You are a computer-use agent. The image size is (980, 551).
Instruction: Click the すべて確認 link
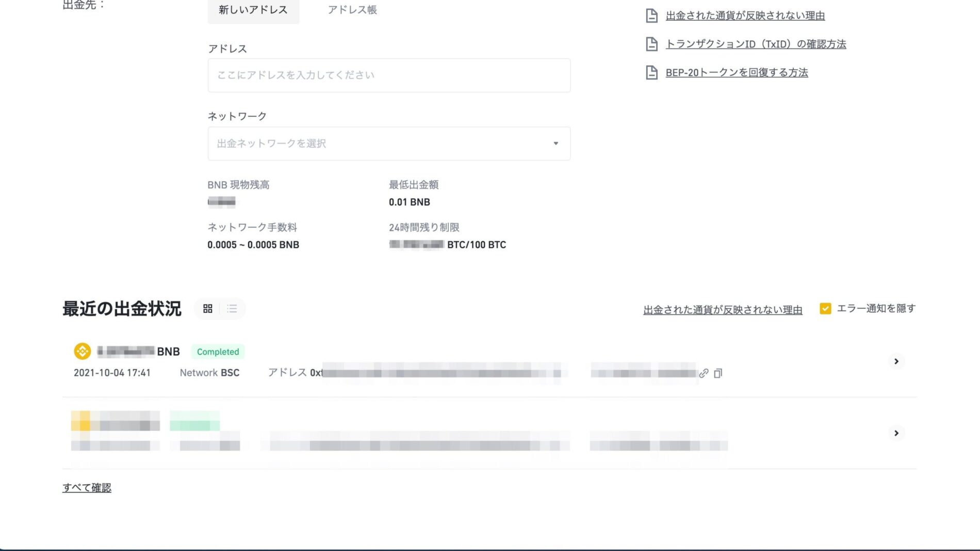87,488
